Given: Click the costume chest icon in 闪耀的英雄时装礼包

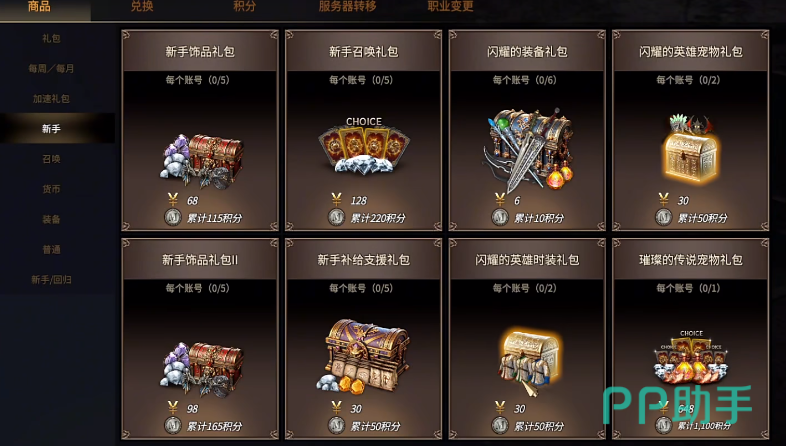Looking at the screenshot, I should [x=530, y=362].
